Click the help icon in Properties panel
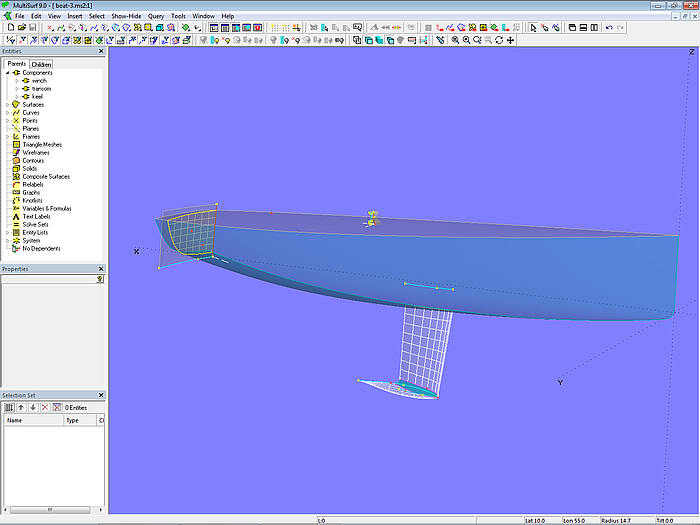Image resolution: width=700 pixels, height=525 pixels. pos(99,280)
